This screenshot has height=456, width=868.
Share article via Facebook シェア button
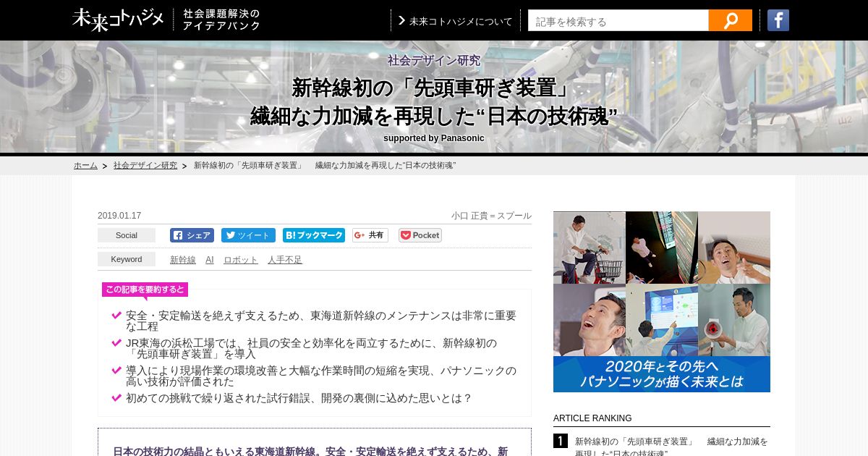point(192,235)
